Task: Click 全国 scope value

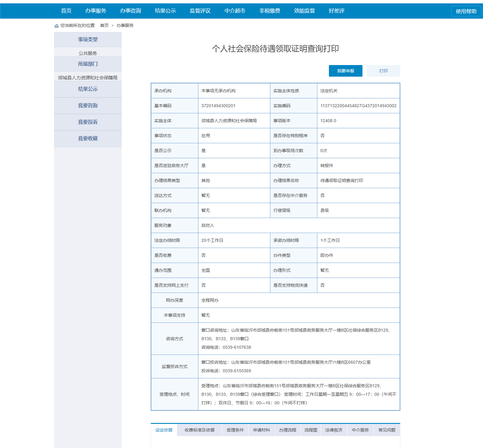Action: [x=206, y=270]
